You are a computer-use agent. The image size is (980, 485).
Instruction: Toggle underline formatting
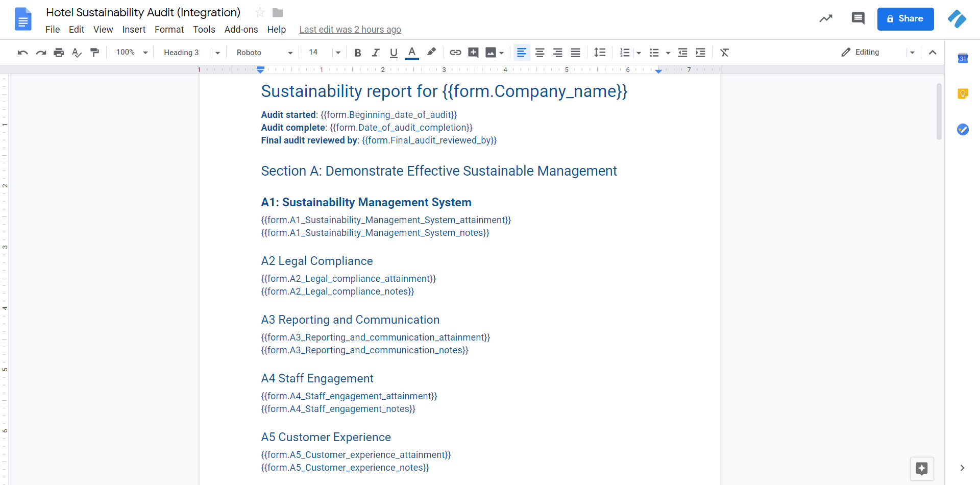click(394, 52)
